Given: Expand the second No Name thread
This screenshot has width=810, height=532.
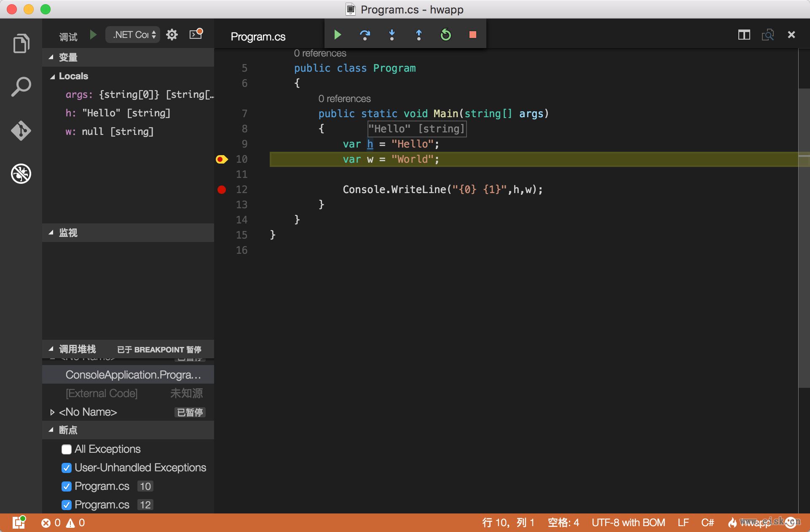Looking at the screenshot, I should click(x=52, y=412).
